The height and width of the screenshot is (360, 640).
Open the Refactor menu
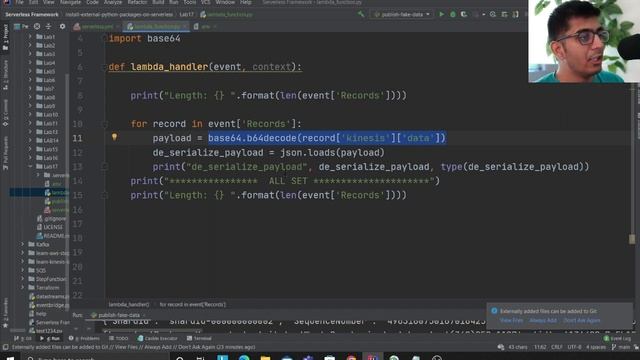[x=137, y=2]
